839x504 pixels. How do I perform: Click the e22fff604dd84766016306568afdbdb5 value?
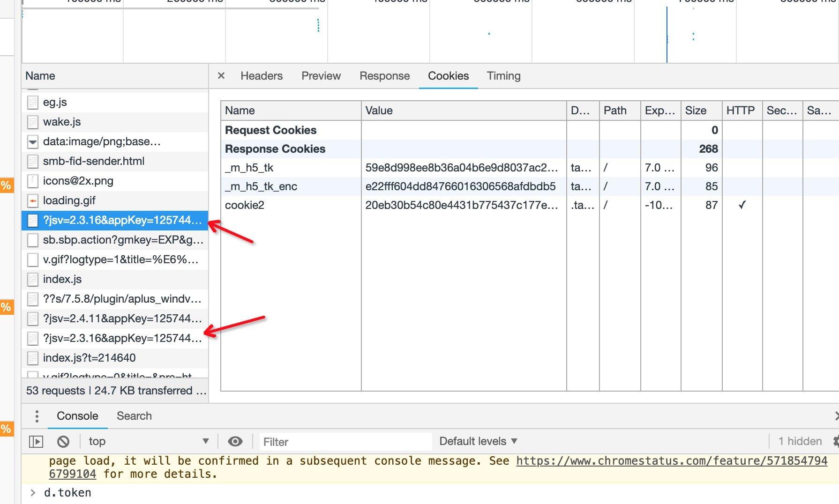460,186
